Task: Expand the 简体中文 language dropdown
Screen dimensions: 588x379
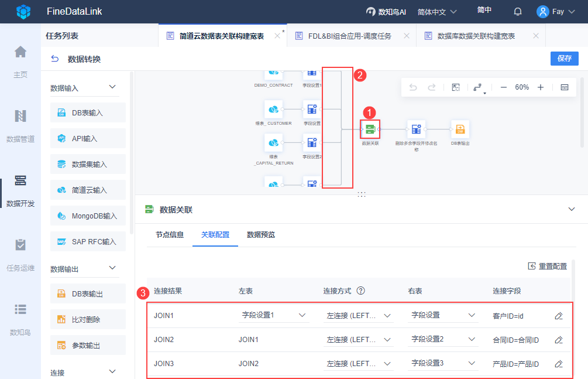Action: 437,12
